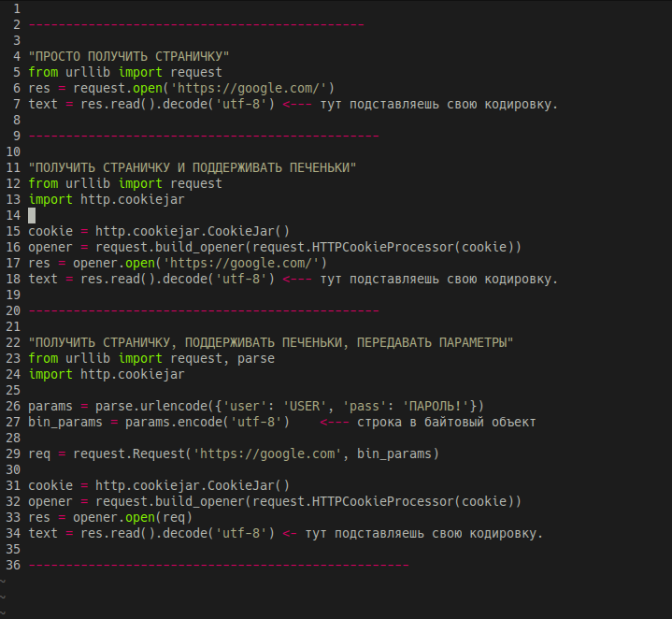Click 'res' variable on line 6
Image resolution: width=672 pixels, height=619 pixels.
[39, 88]
